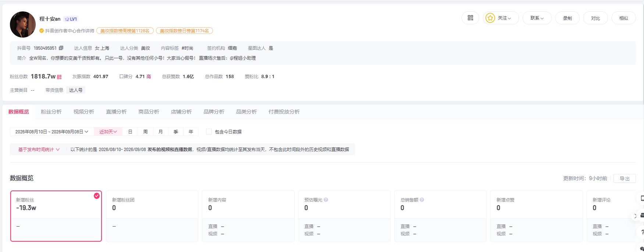Click the 灰豚指数 value 401.97
Image resolution: width=644 pixels, height=252 pixels.
[x=101, y=77]
